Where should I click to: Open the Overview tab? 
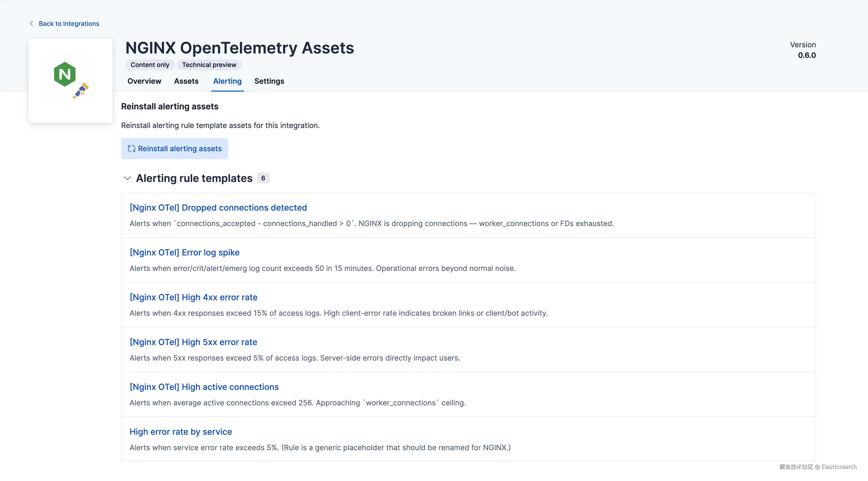pos(144,81)
